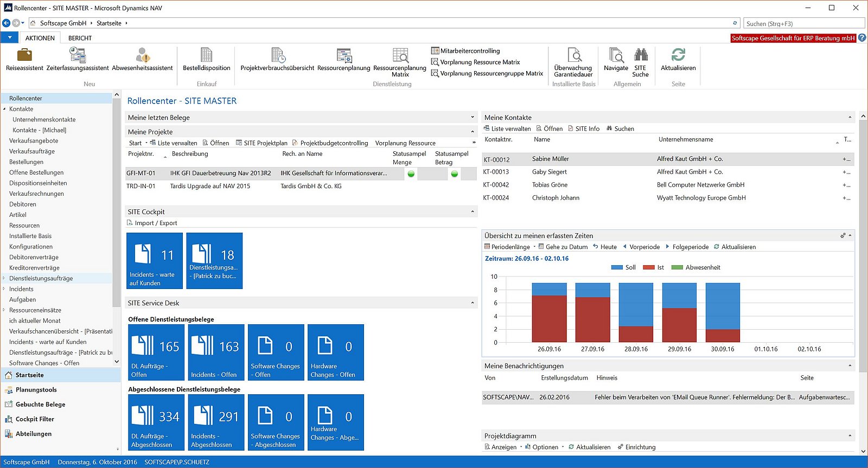Open Incidents - Offen tile with 163
Image resolution: width=868 pixels, height=468 pixels.
pyautogui.click(x=216, y=352)
